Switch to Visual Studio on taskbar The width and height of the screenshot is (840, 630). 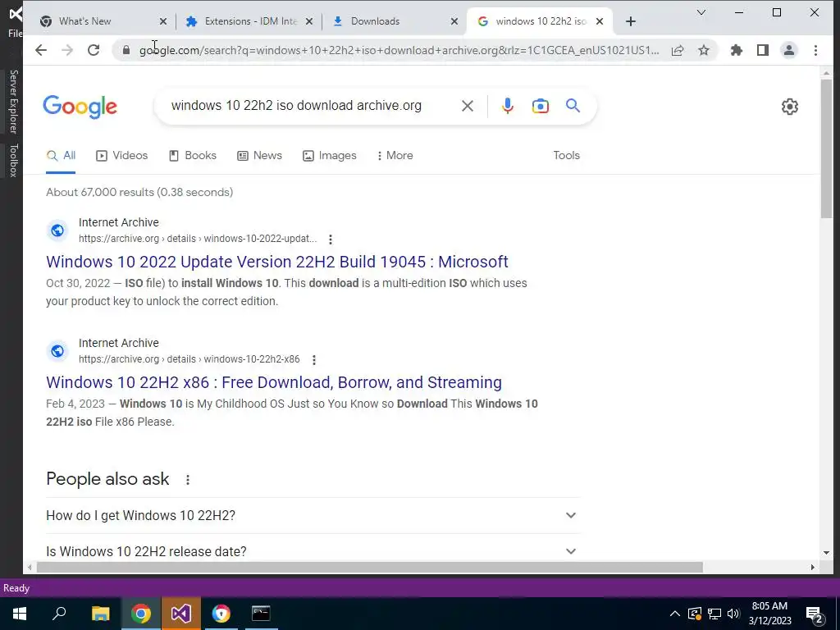coord(181,614)
